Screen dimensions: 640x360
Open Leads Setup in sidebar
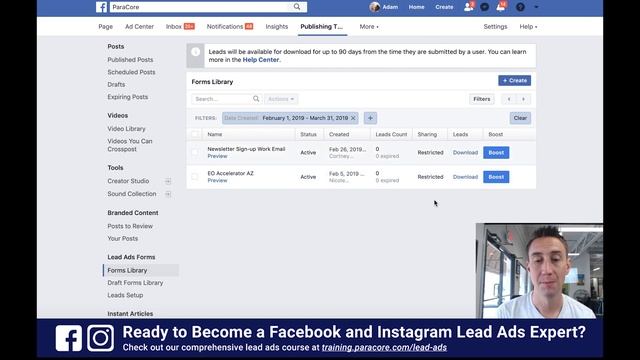[x=125, y=295]
